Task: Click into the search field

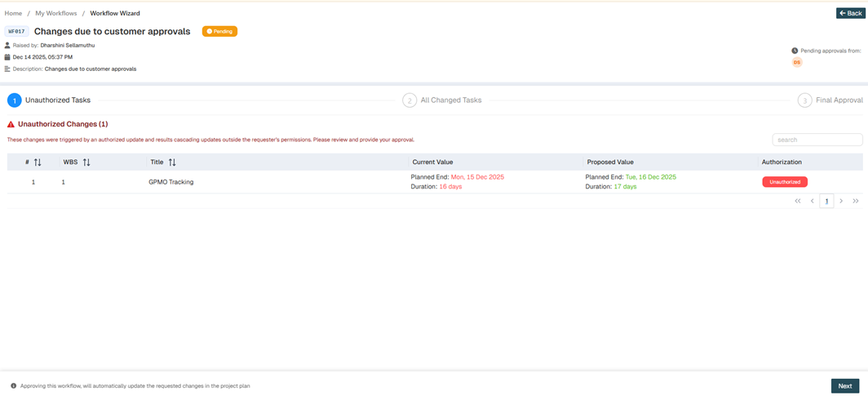Action: (817, 140)
